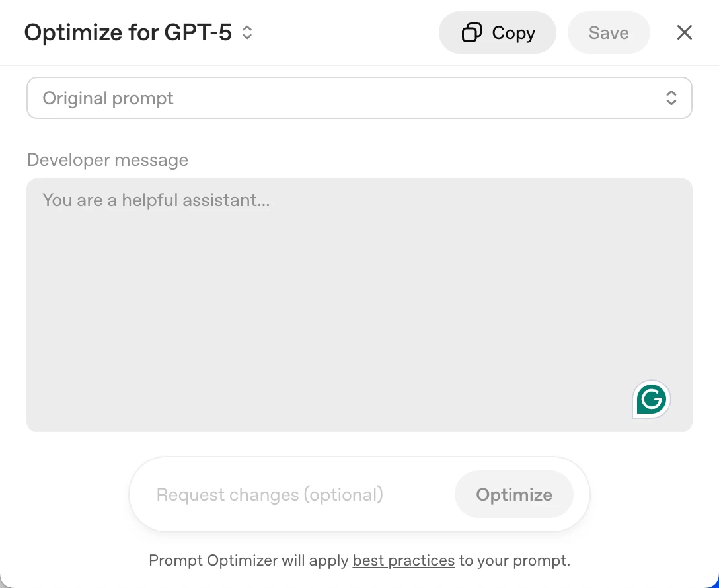Click the up-down arrows in the Original prompt box

(671, 98)
